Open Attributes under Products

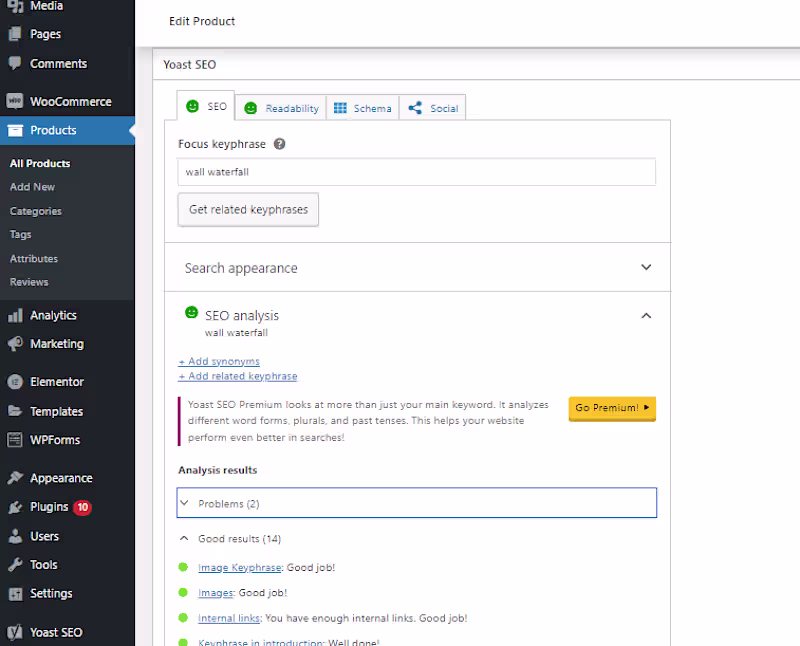(x=34, y=258)
